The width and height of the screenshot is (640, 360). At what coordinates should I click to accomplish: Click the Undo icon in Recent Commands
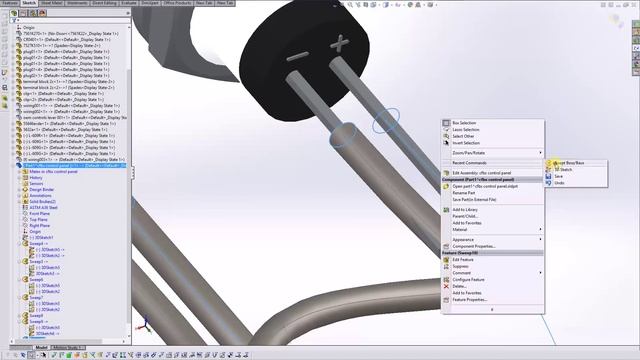click(548, 183)
